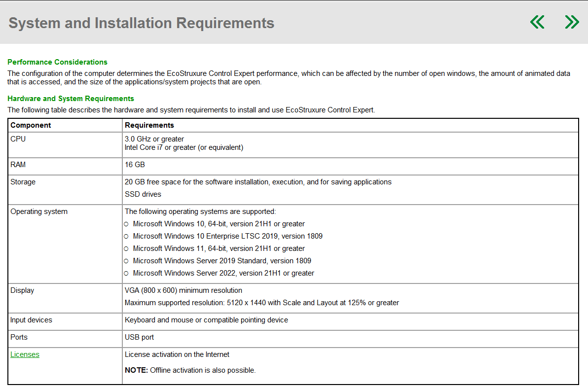Select the VGA (800 x 600) minimum resolution line
588x387 pixels.
pos(184,291)
